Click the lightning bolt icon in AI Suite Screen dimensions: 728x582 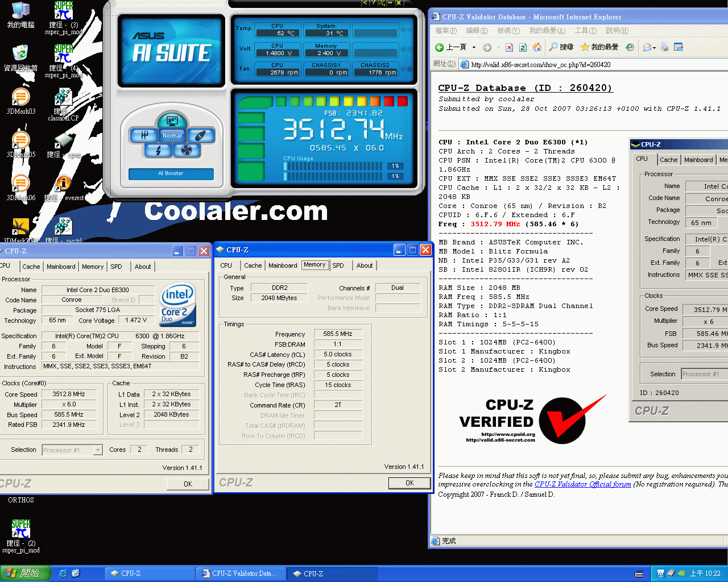click(x=159, y=150)
